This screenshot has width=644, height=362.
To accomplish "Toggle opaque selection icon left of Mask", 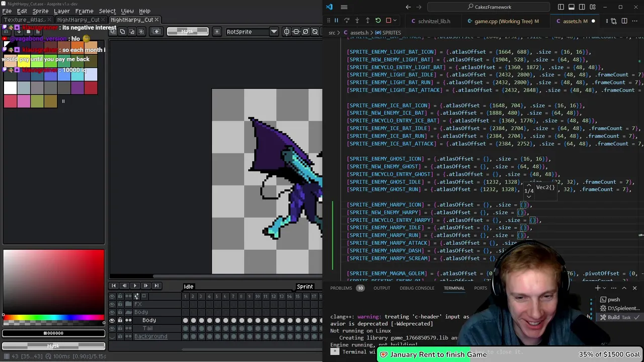I will pyautogui.click(x=156, y=32).
